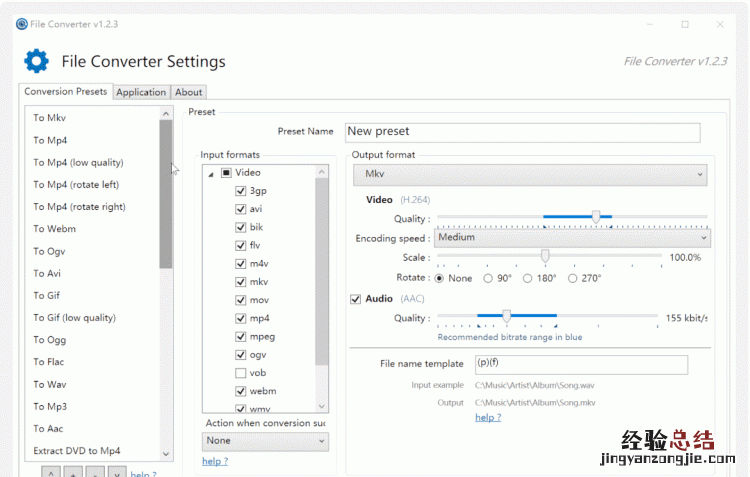
Task: Select the To Mp4 (rotate left) preset
Action: click(x=76, y=184)
